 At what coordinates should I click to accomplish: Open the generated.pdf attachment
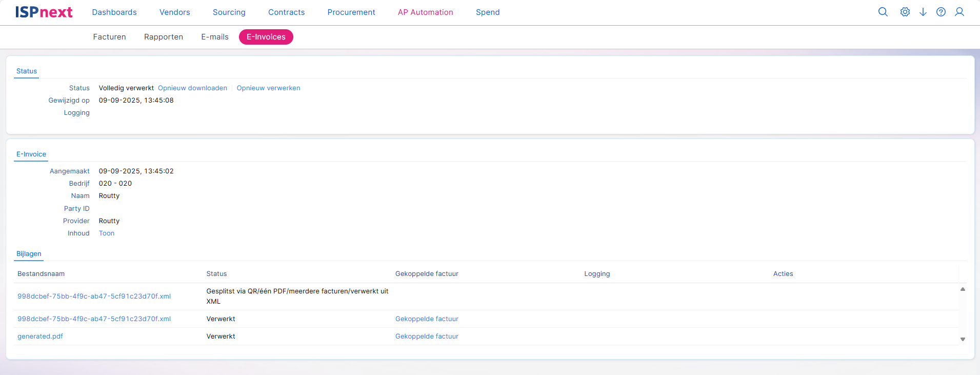[40, 337]
